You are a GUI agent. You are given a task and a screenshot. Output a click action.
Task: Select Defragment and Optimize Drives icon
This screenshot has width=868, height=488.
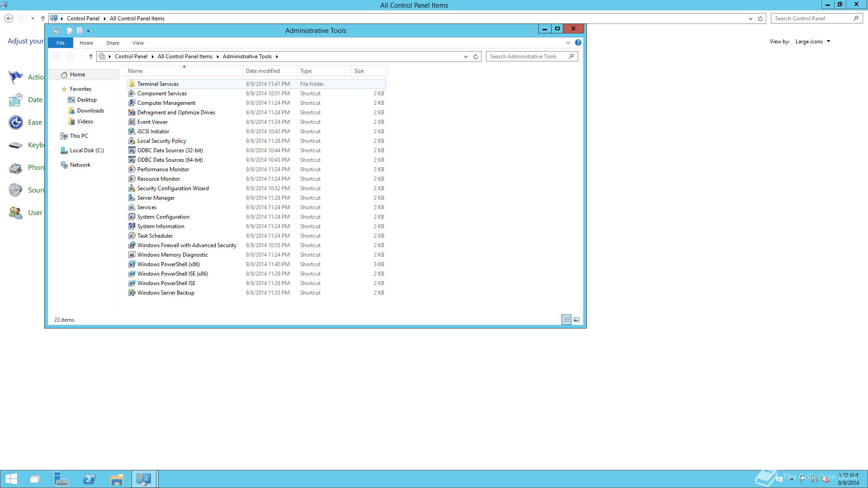tap(132, 113)
